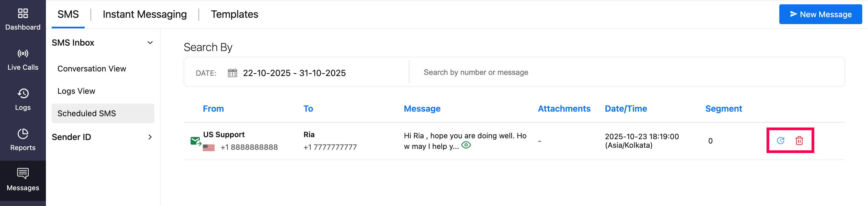868x206 pixels.
Task: Switch to the Templates tab
Action: coord(234,14)
